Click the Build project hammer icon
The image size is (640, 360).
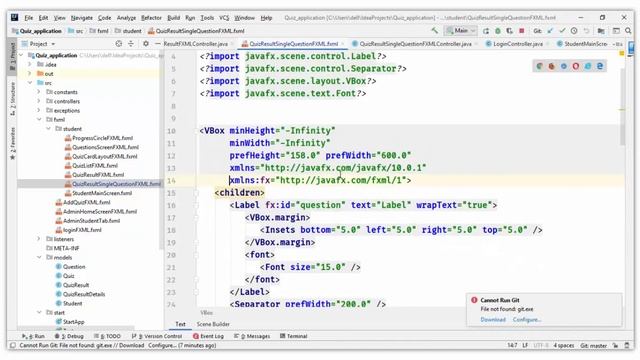(x=435, y=31)
